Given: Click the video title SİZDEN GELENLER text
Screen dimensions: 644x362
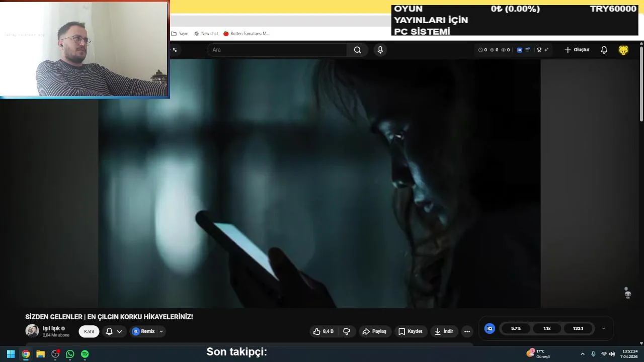Looking at the screenshot, I should [x=109, y=317].
